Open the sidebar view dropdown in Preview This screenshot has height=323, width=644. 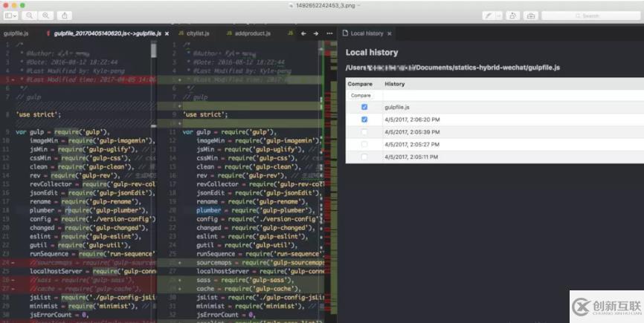tap(11, 16)
